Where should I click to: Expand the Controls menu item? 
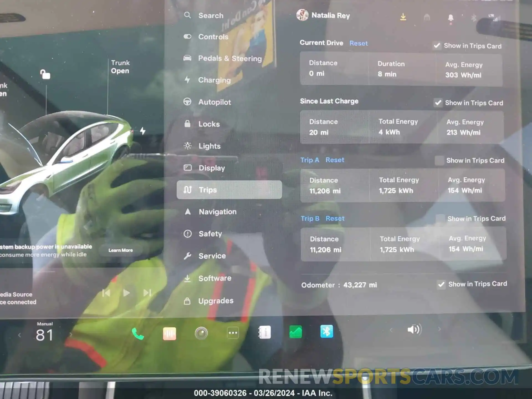(214, 37)
